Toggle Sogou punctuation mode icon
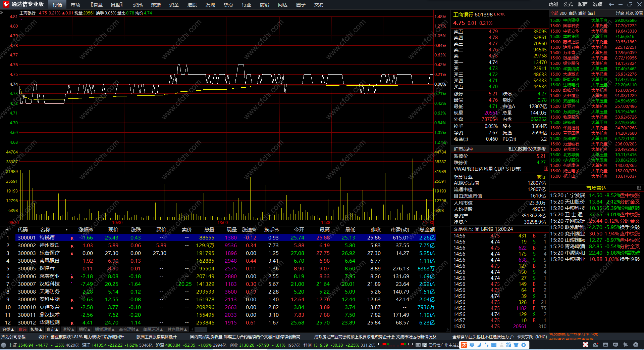 [x=486, y=345]
